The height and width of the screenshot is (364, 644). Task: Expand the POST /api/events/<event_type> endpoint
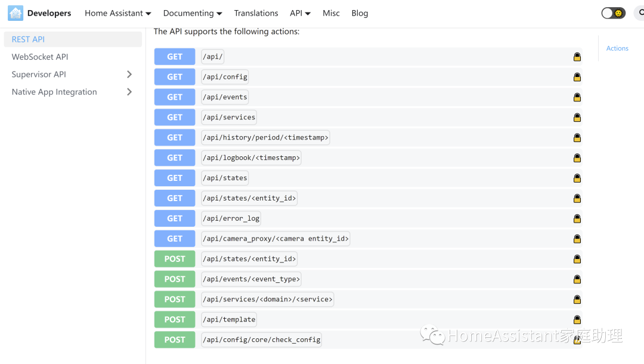368,279
